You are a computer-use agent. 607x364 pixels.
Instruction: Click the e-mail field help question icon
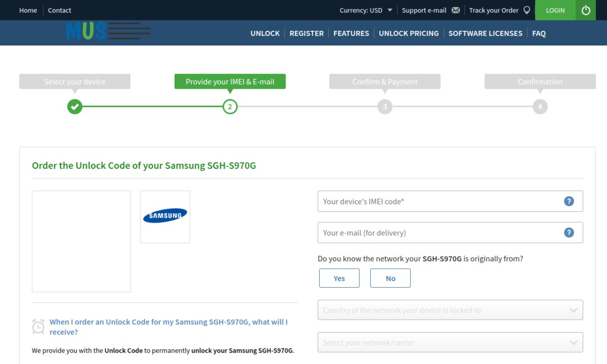[569, 233]
